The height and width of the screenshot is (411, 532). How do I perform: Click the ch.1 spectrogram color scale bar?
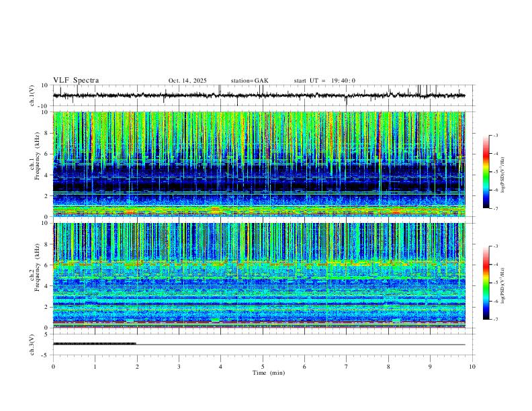click(486, 172)
